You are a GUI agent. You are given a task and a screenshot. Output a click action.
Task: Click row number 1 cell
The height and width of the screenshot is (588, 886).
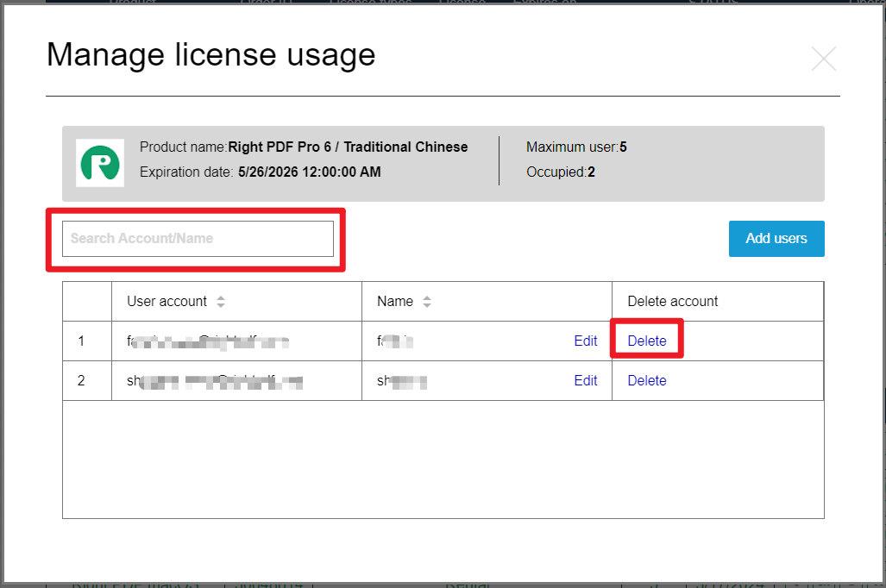coord(87,341)
